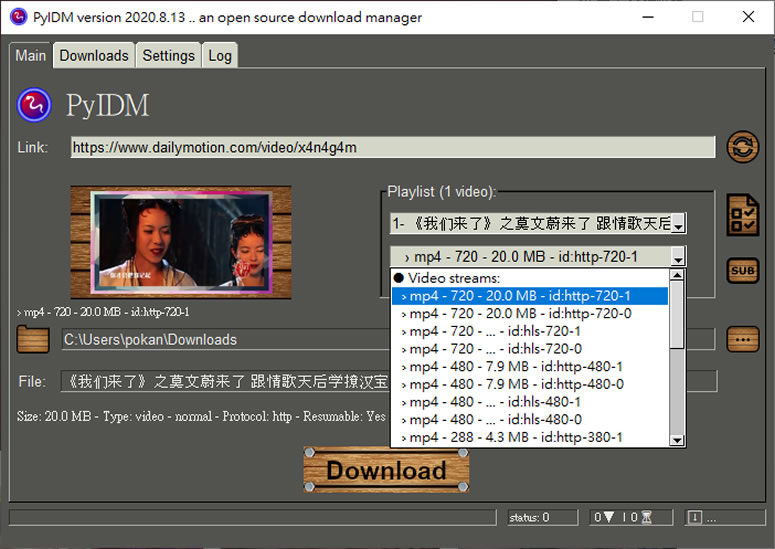Select stream id:hls-720-0

[530, 349]
